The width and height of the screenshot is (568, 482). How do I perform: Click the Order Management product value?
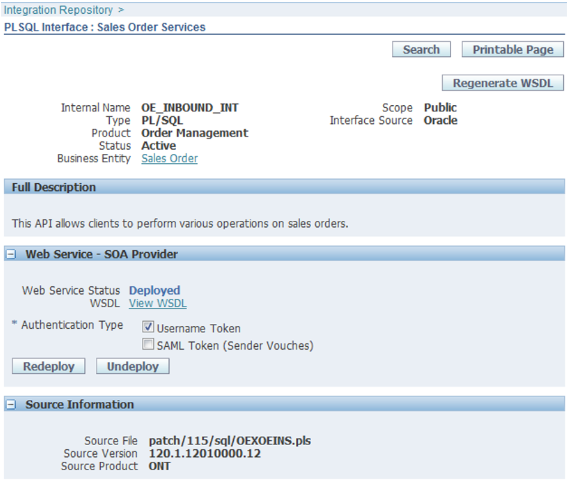pos(195,133)
